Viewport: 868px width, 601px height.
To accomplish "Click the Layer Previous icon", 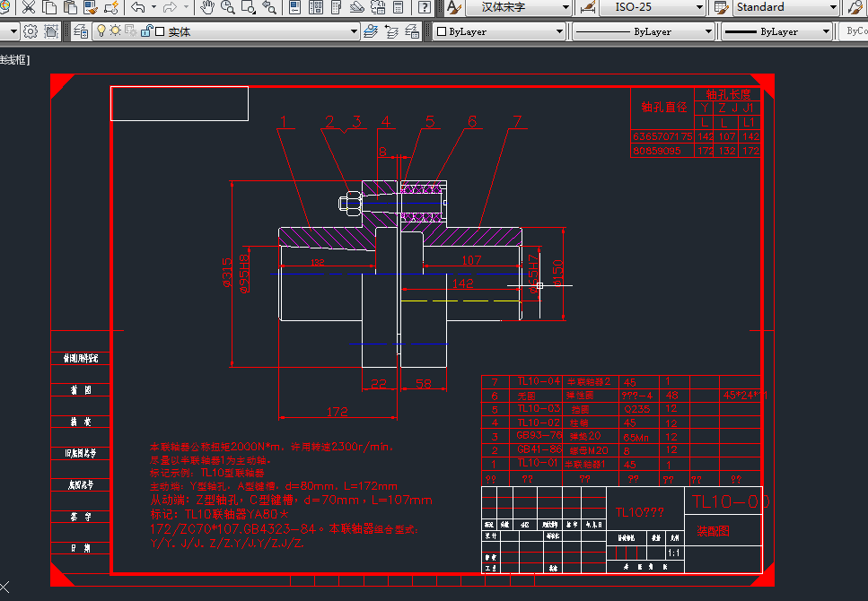I will coord(391,31).
